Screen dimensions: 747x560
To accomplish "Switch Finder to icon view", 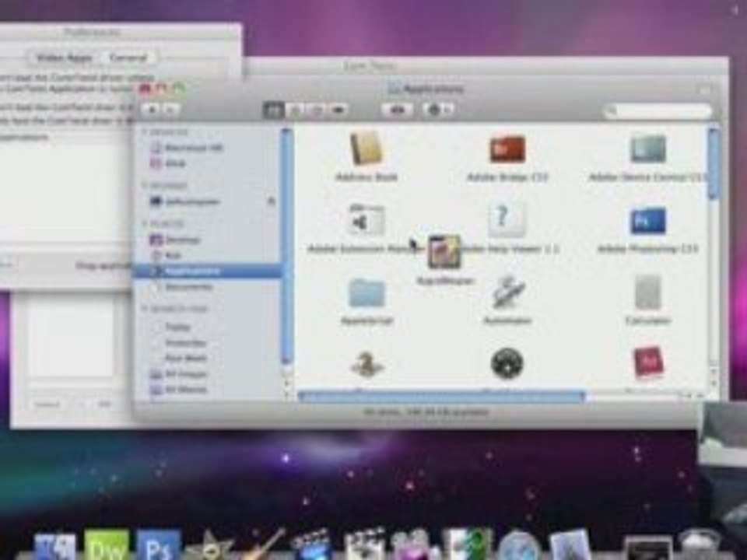I will pyautogui.click(x=273, y=110).
